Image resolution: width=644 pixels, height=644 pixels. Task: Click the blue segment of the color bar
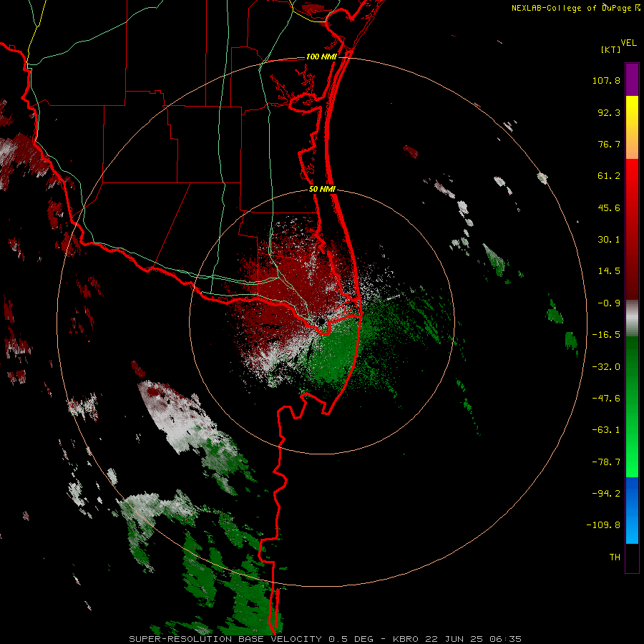[632, 510]
